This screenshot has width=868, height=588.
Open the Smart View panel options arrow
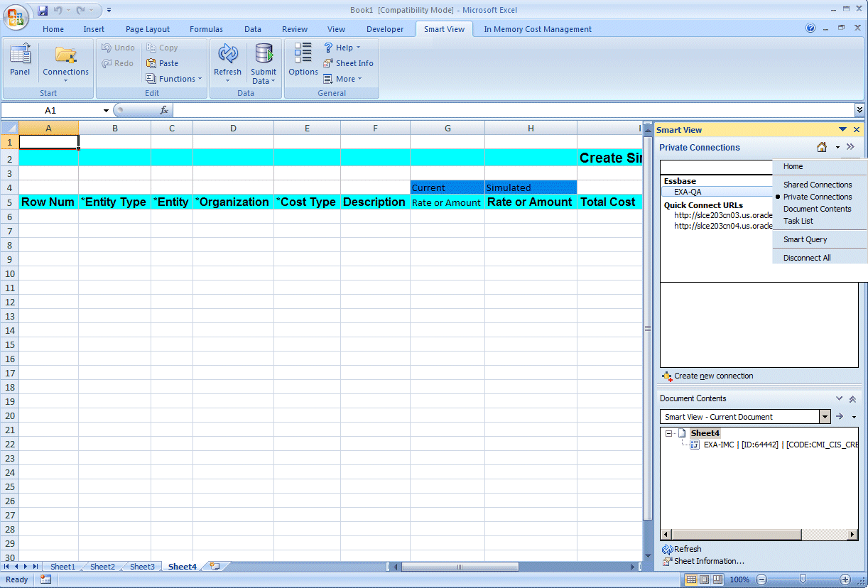[842, 130]
